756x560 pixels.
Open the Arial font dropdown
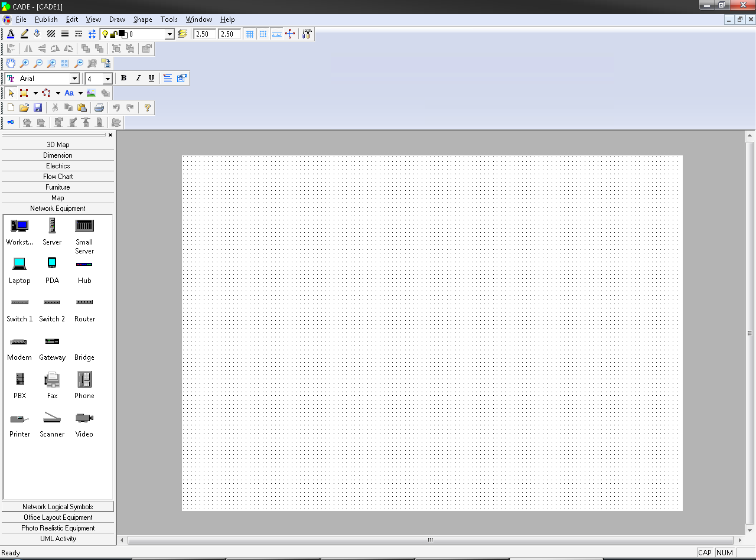75,79
